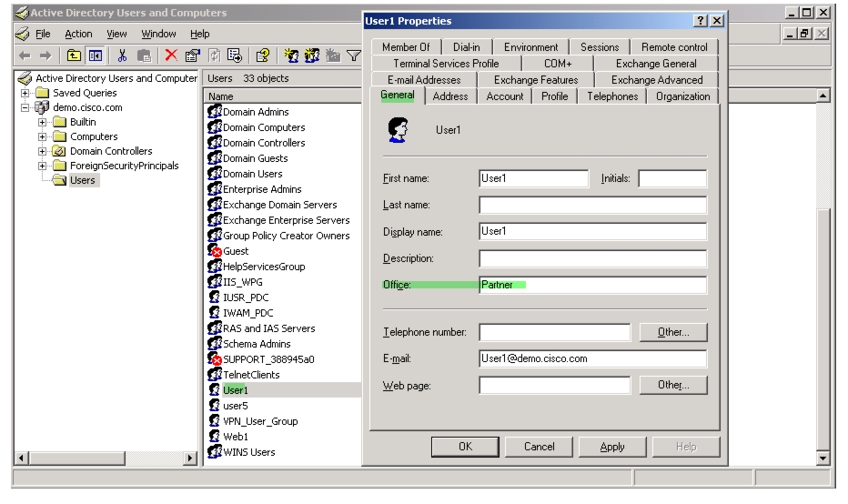Click the Back arrow toolbar icon
The height and width of the screenshot is (504, 848).
(x=25, y=55)
